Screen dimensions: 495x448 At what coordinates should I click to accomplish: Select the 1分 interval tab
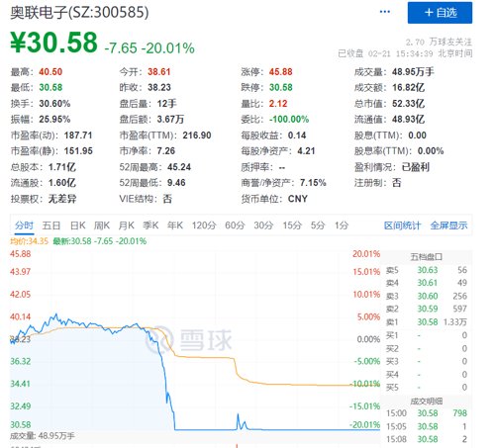[x=342, y=225]
